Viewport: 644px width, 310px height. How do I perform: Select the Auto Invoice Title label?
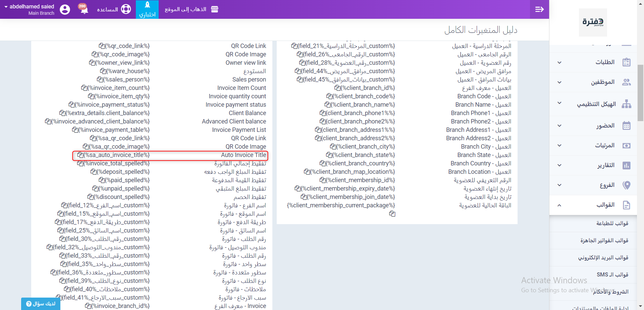tap(244, 155)
